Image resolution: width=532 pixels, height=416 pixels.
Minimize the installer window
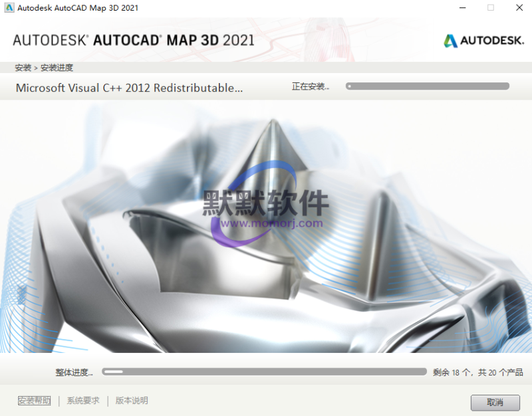(x=460, y=8)
